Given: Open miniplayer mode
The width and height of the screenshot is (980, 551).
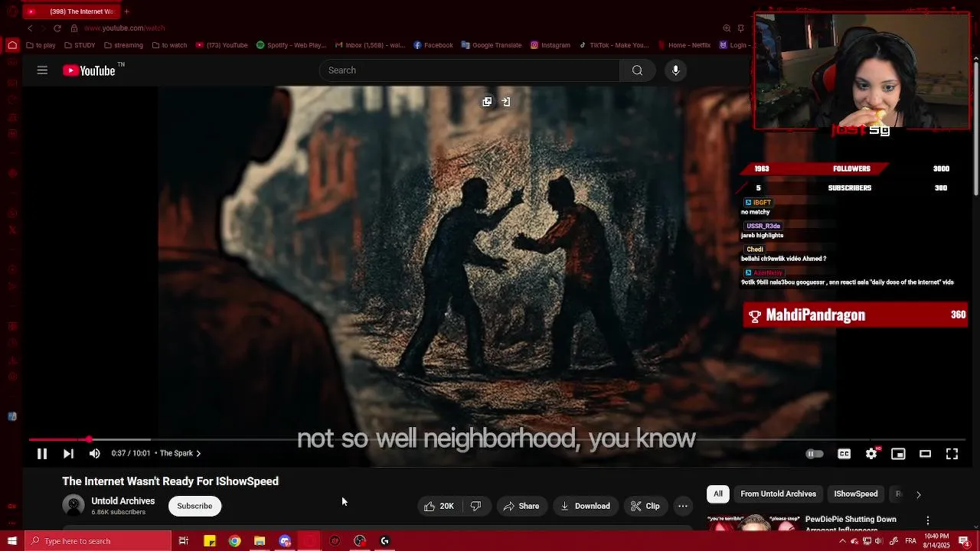Looking at the screenshot, I should [898, 454].
